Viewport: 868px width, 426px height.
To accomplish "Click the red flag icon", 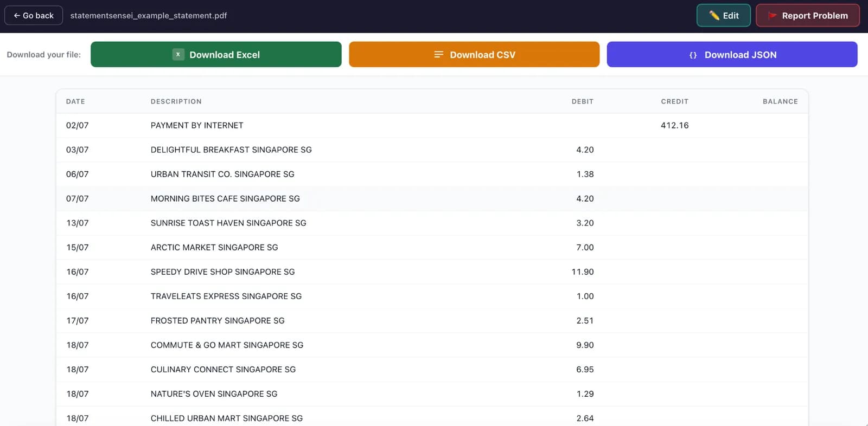I will click(x=773, y=16).
